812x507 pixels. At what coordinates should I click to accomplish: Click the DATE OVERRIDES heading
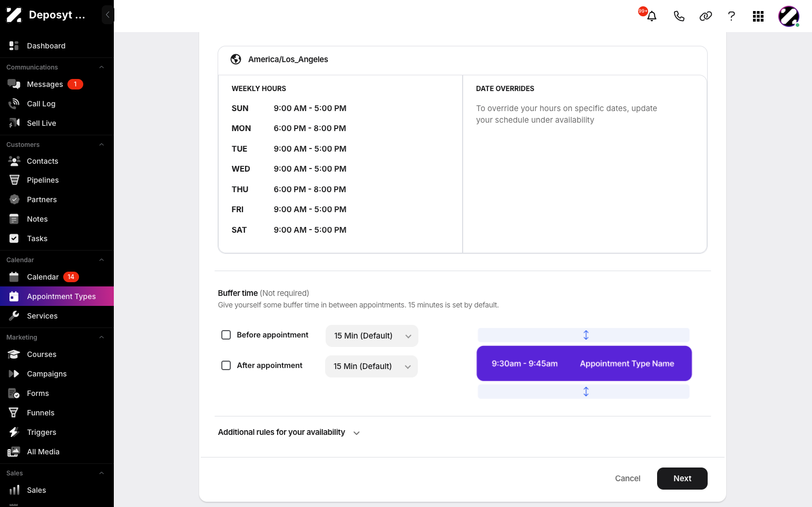pos(505,88)
